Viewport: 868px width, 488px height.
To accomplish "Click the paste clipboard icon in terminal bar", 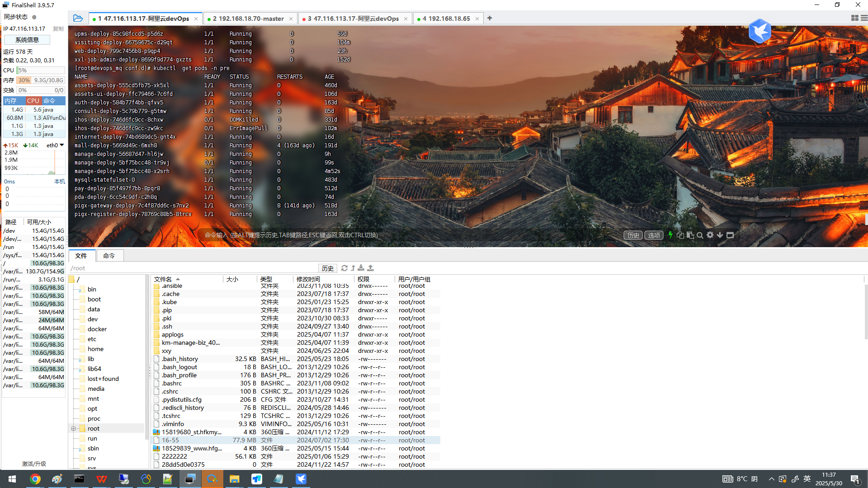I will (x=690, y=235).
